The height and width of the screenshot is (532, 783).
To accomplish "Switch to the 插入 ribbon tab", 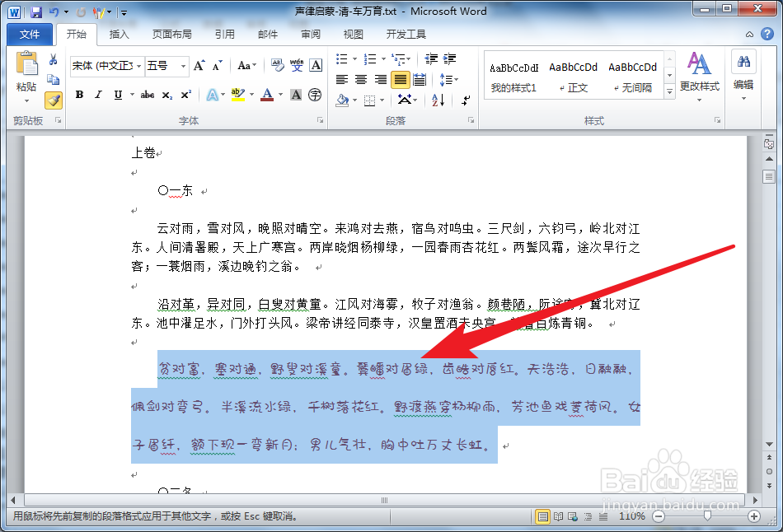I will pos(120,34).
